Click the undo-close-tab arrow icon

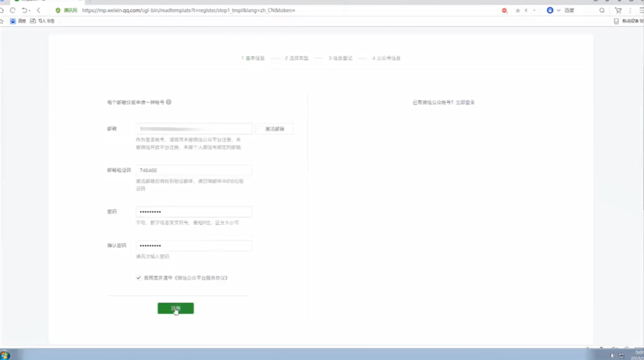click(x=24, y=10)
